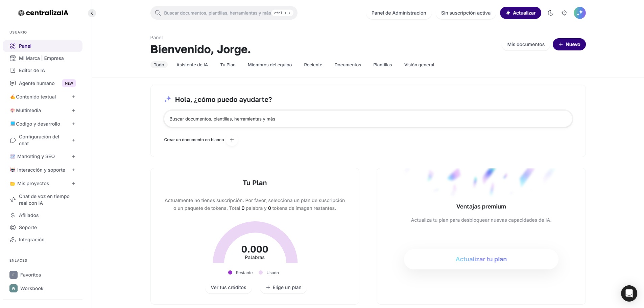Click the Código y desarrollo laptop icon
This screenshot has width=644, height=308.
tap(13, 124)
